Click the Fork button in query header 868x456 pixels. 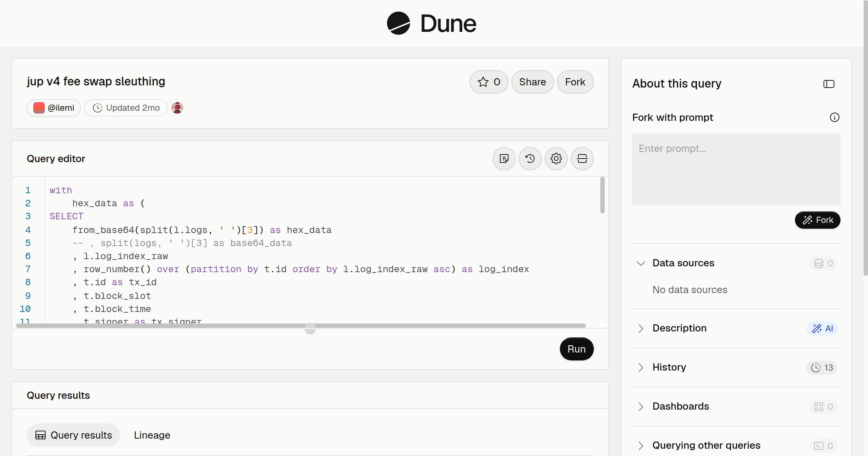point(575,82)
